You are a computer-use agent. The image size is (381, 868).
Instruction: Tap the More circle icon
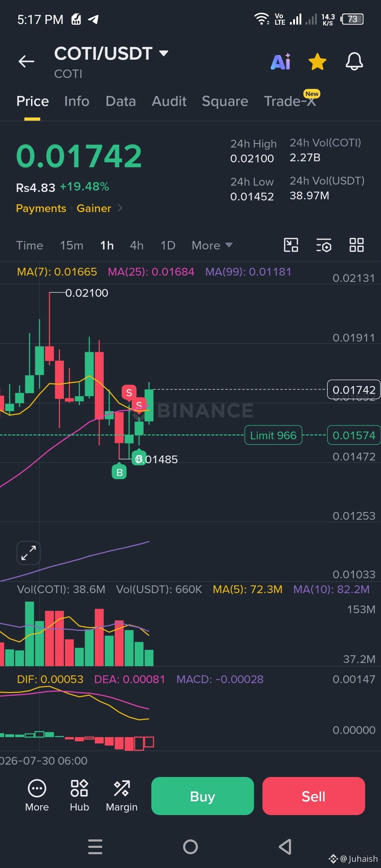[37, 795]
